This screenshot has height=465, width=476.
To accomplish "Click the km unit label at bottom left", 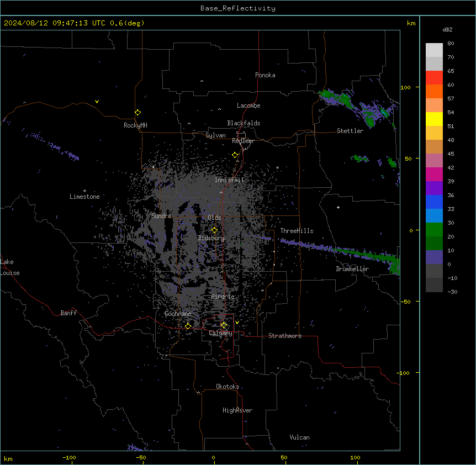I will [x=8, y=459].
